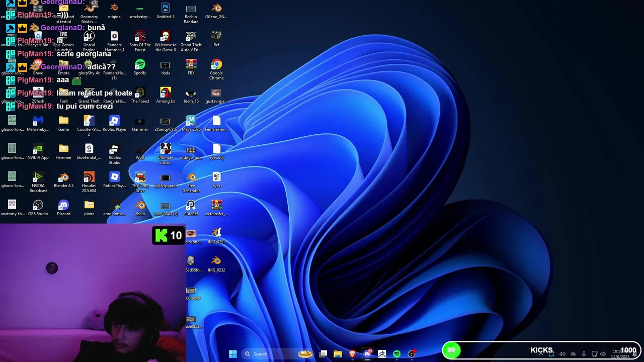This screenshot has height=362, width=644.
Task: Select the original blend file icon
Action: [115, 11]
